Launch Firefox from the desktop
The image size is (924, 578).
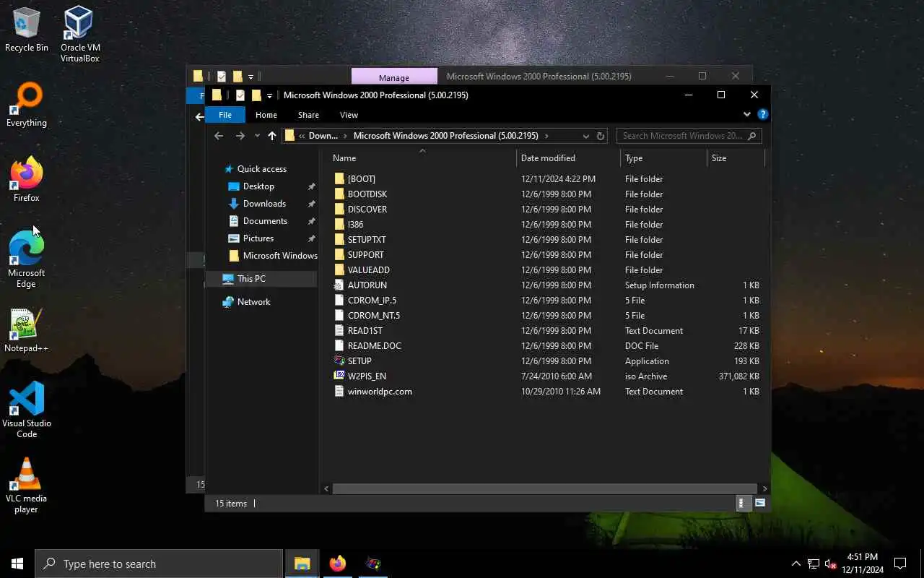[x=27, y=179]
